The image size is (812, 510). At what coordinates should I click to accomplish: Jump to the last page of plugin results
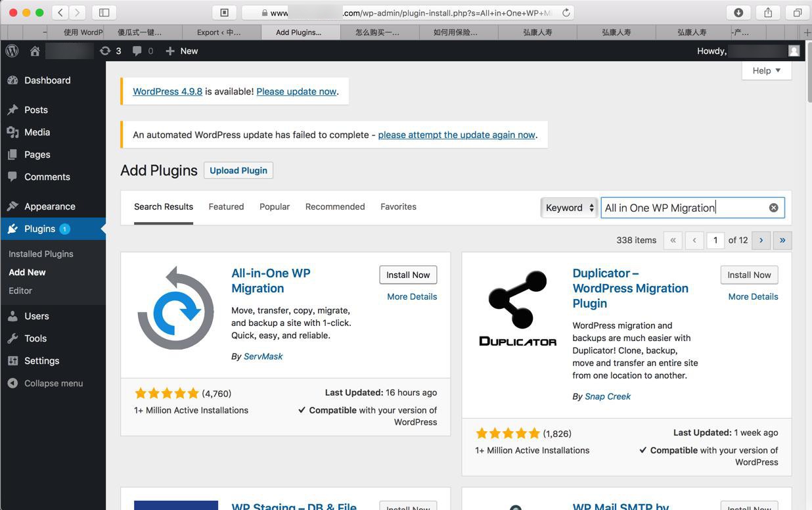click(x=782, y=240)
